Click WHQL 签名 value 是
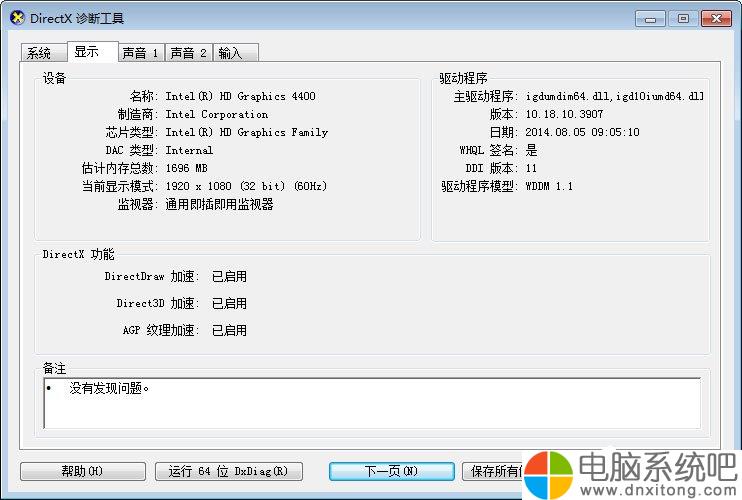Image resolution: width=742 pixels, height=500 pixels. coord(531,150)
